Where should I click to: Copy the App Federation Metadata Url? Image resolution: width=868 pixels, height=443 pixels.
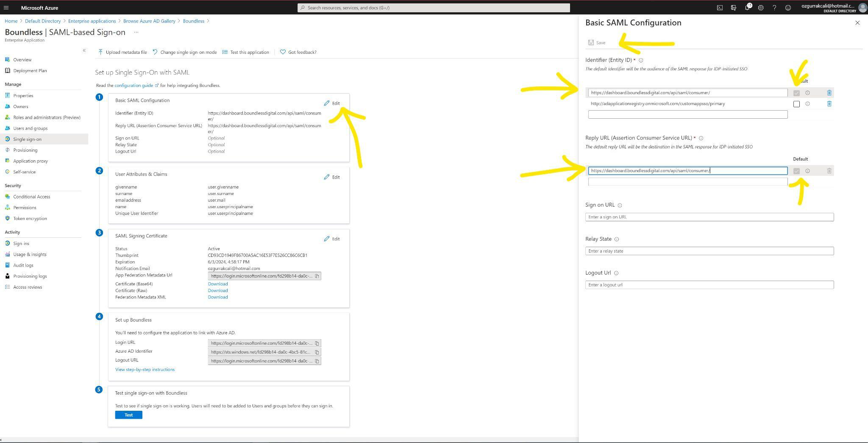coord(317,276)
